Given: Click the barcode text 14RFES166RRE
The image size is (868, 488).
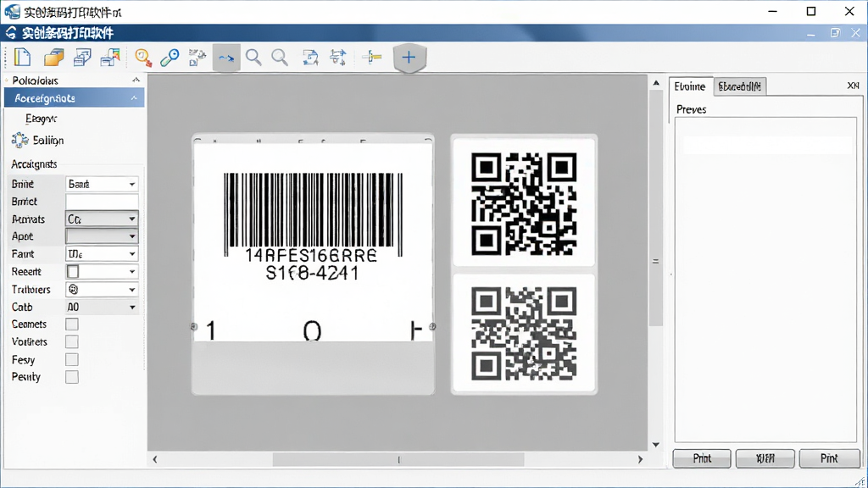Looking at the screenshot, I should tap(310, 256).
